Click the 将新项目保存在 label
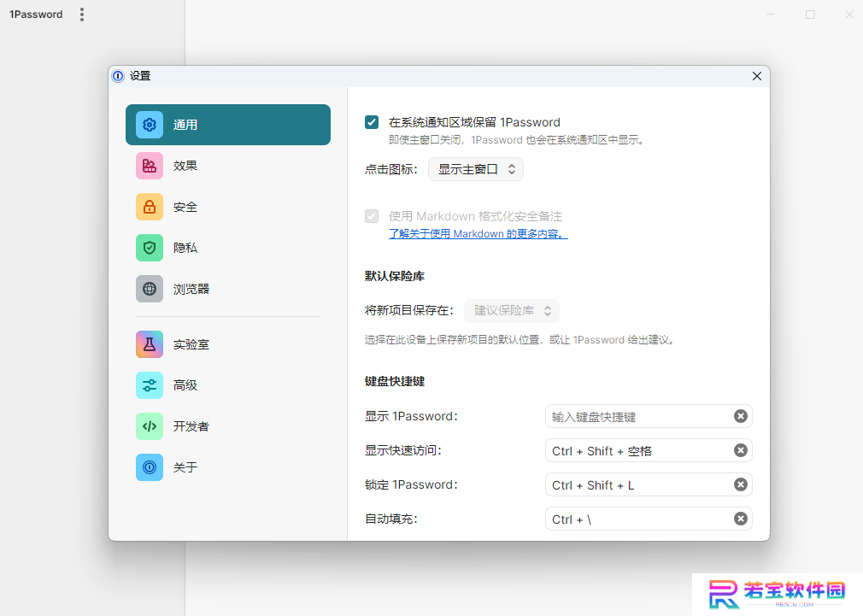Image resolution: width=863 pixels, height=616 pixels. (x=409, y=310)
